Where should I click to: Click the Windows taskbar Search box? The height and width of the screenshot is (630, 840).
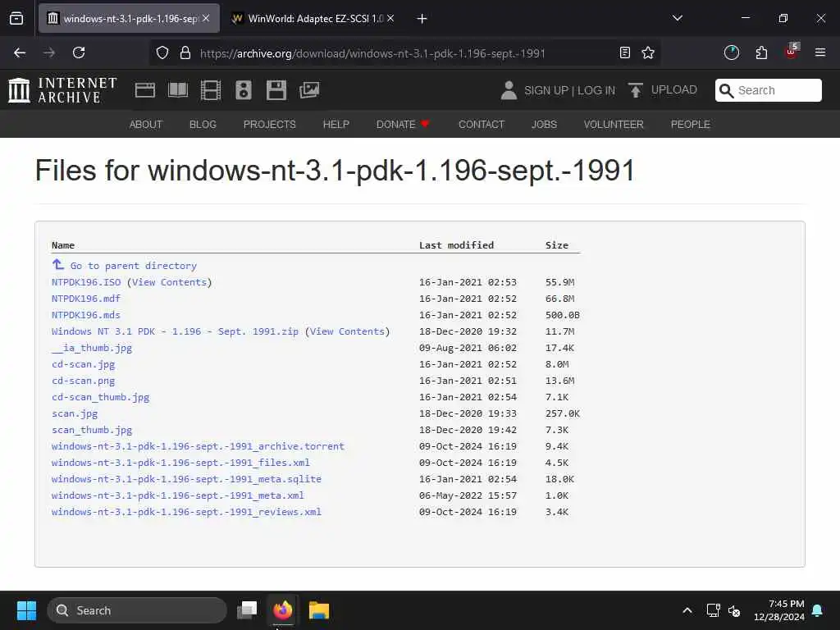(137, 610)
